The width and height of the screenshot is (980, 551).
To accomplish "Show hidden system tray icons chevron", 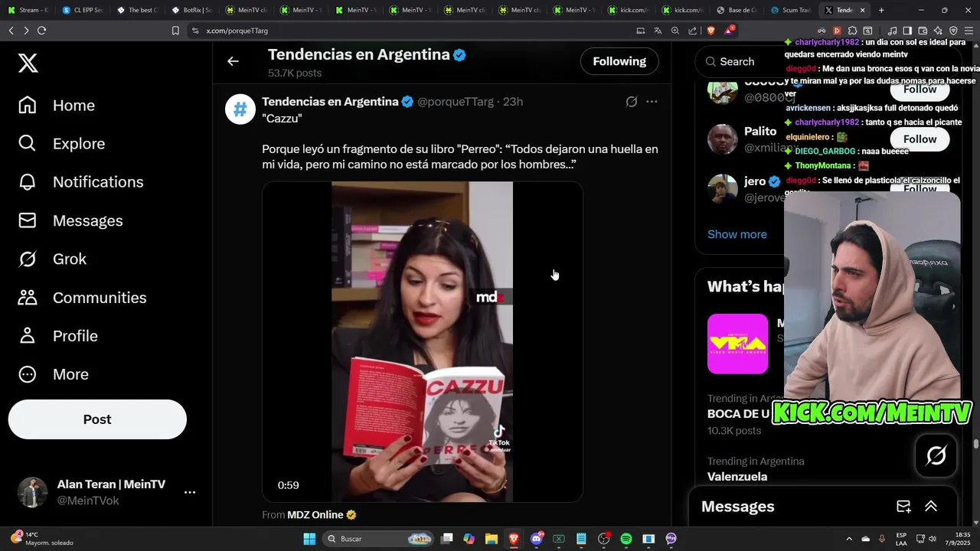I will pyautogui.click(x=848, y=539).
